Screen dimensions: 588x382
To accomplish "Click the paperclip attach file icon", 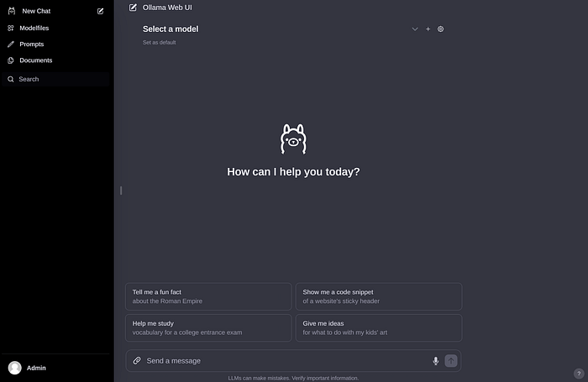I will [x=137, y=361].
